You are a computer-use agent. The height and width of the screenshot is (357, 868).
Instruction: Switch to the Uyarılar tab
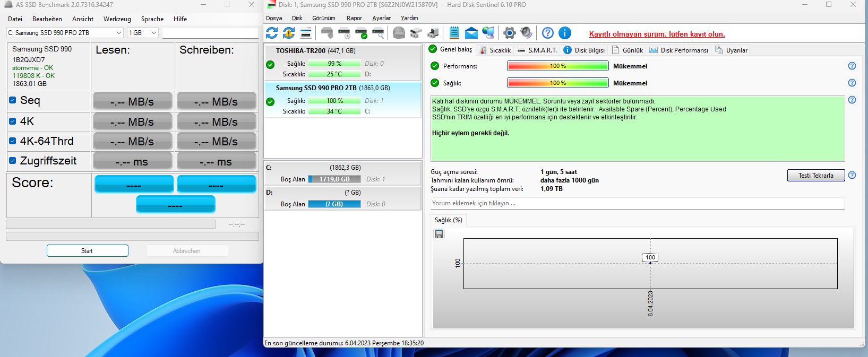click(731, 50)
